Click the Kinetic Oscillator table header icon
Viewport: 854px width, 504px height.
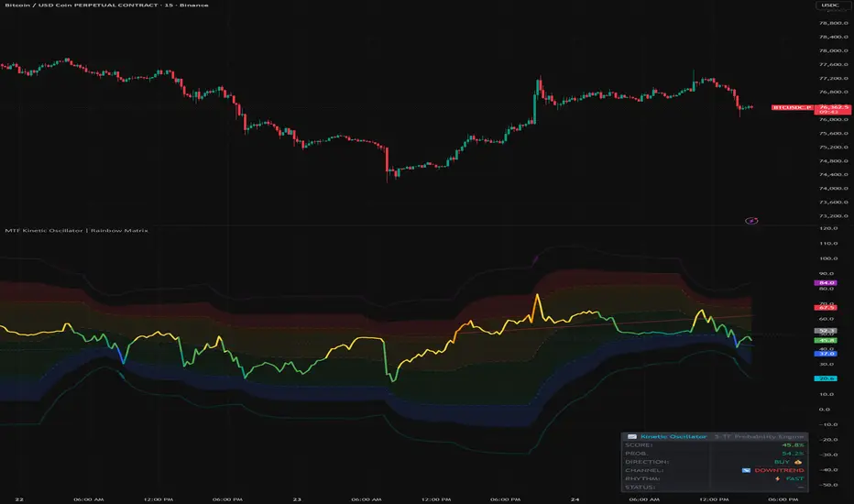pos(631,436)
